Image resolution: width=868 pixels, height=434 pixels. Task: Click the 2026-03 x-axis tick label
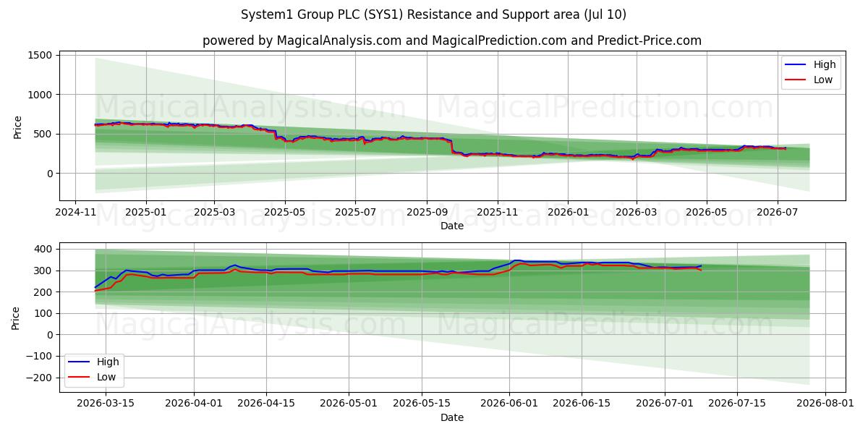[x=636, y=213]
